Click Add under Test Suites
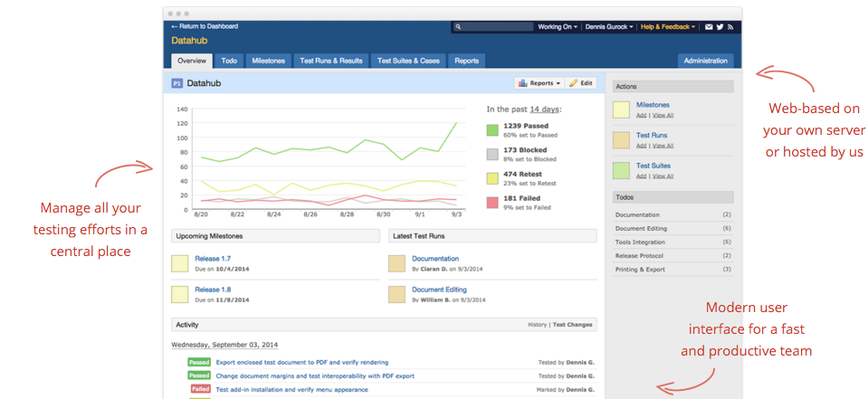The width and height of the screenshot is (868, 399). click(x=641, y=176)
